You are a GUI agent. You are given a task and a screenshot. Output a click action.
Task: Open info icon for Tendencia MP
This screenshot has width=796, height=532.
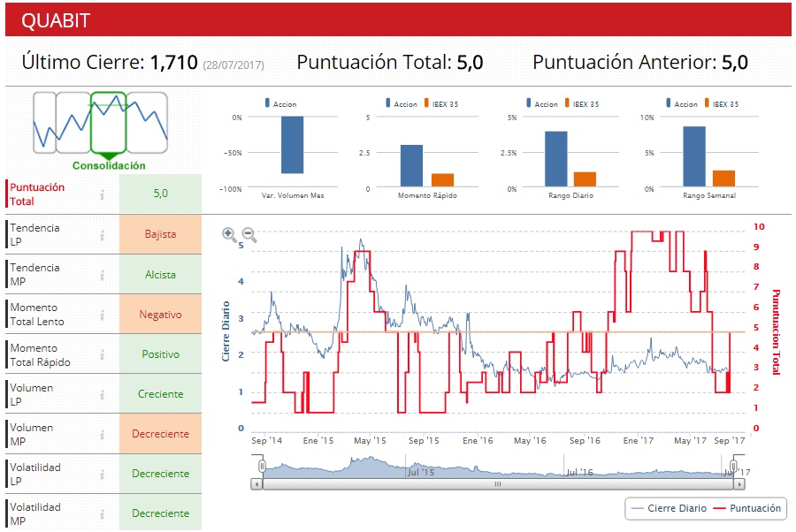(x=103, y=275)
